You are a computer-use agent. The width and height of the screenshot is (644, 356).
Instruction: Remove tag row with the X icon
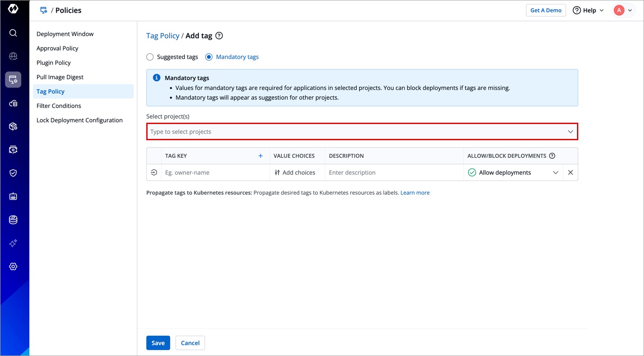(570, 173)
